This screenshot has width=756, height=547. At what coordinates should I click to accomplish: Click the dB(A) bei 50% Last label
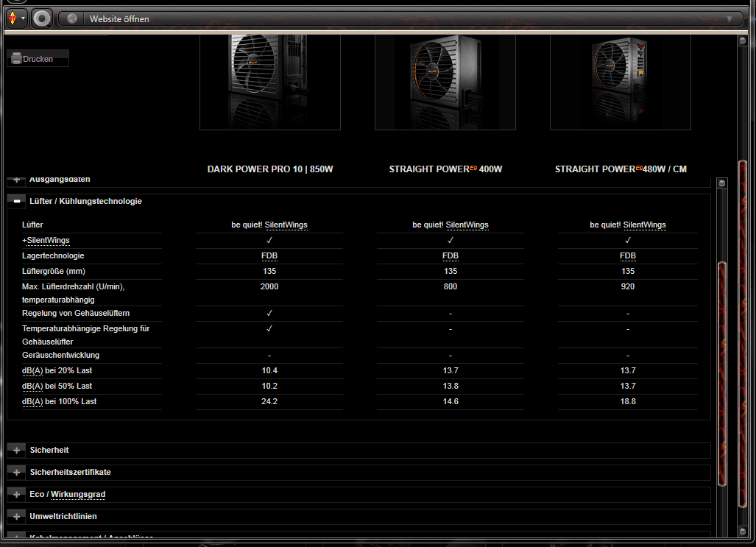(57, 386)
